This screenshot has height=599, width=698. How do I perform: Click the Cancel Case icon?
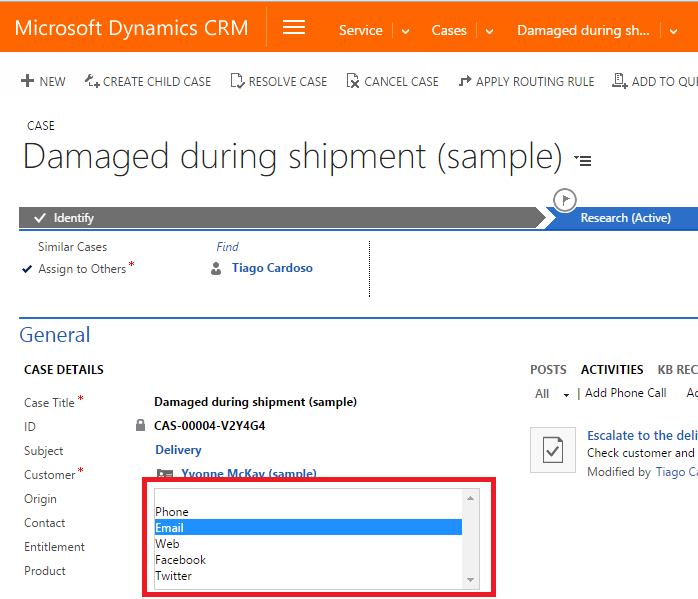(353, 81)
